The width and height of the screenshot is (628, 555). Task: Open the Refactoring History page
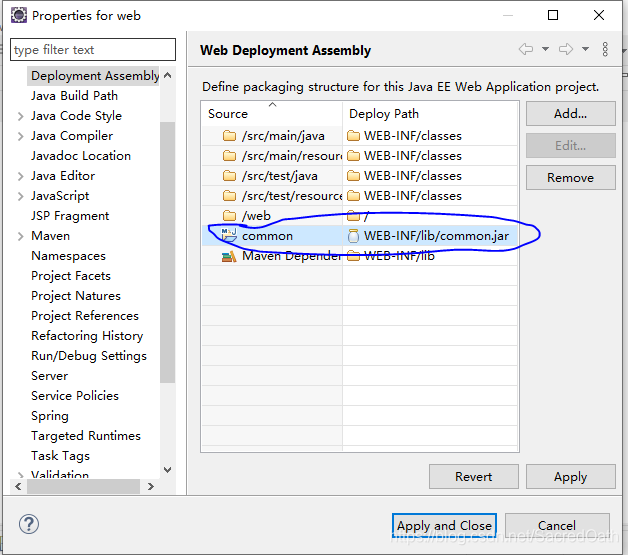[x=87, y=336]
